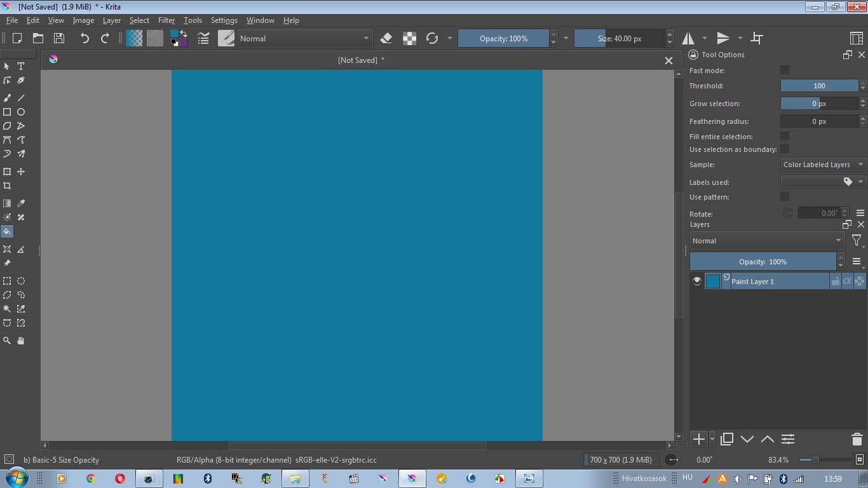Select the Crop tool

tap(7, 186)
